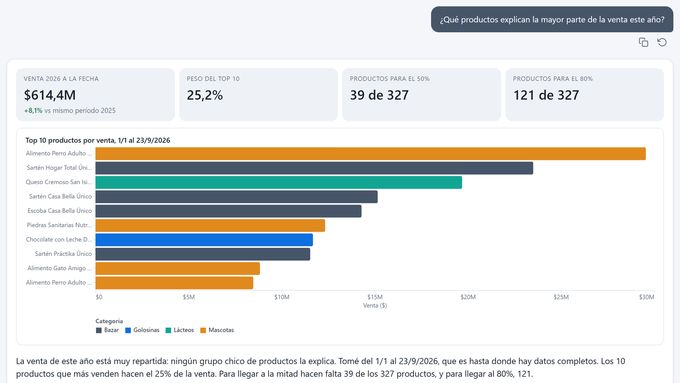Screen dimensions: 680x383
Task: Toggle the Bazar legend swatch
Action: 99,330
